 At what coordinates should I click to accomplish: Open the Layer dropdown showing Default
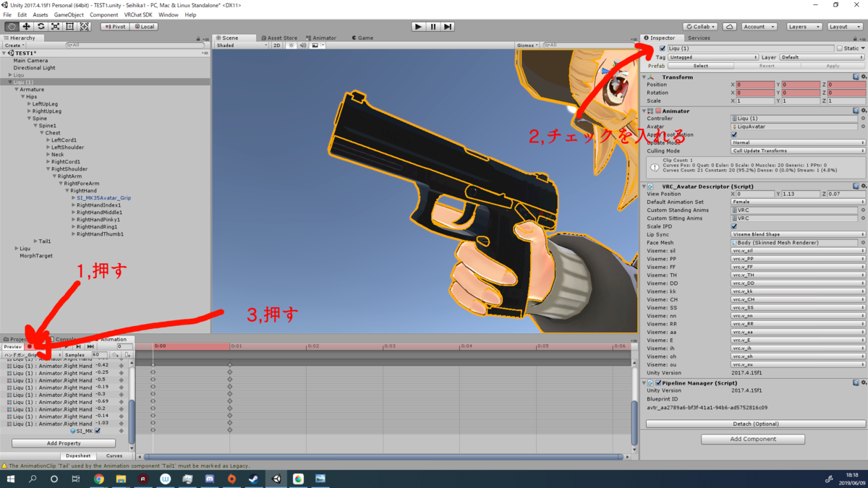(x=822, y=57)
